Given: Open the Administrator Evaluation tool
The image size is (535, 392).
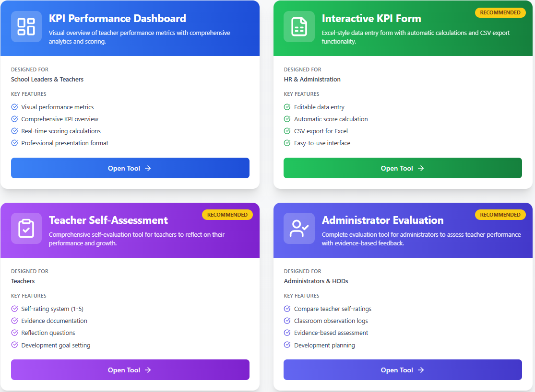Looking at the screenshot, I should pos(403,369).
